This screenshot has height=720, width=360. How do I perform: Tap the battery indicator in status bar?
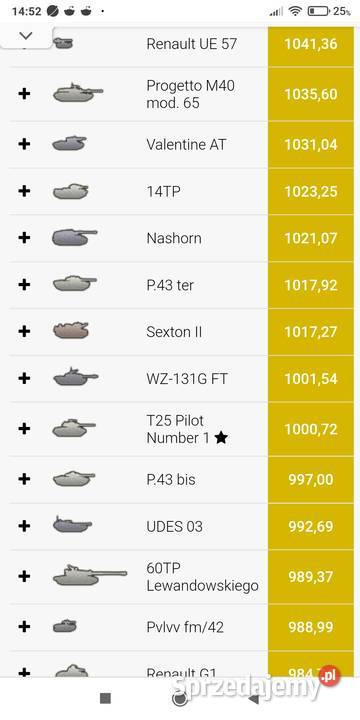pyautogui.click(x=318, y=11)
